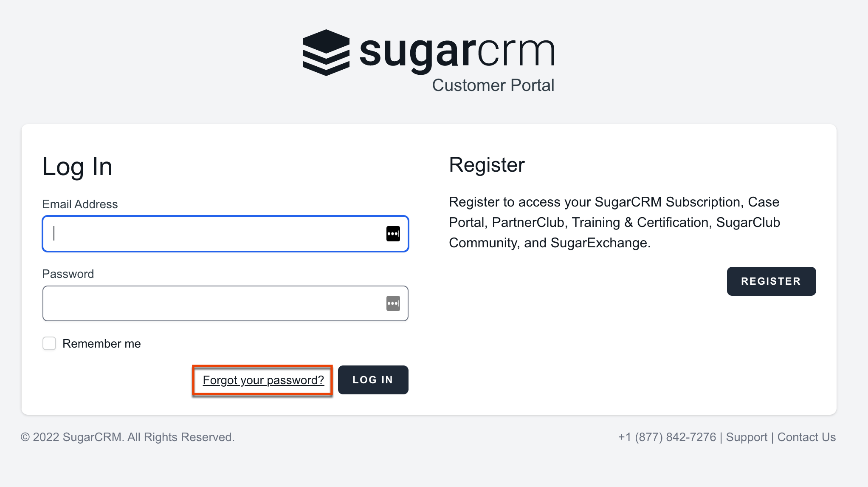
Task: Click the Email Address field label
Action: 80,204
